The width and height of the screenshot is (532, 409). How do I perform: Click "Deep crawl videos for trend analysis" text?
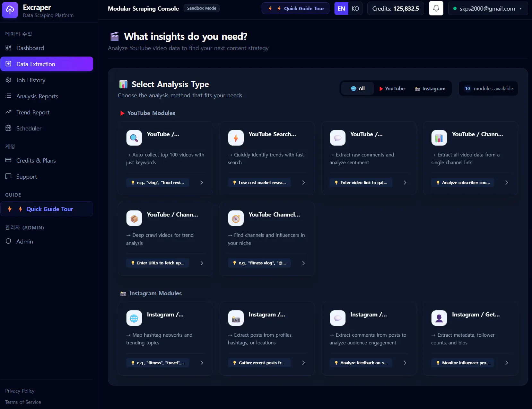[160, 239]
